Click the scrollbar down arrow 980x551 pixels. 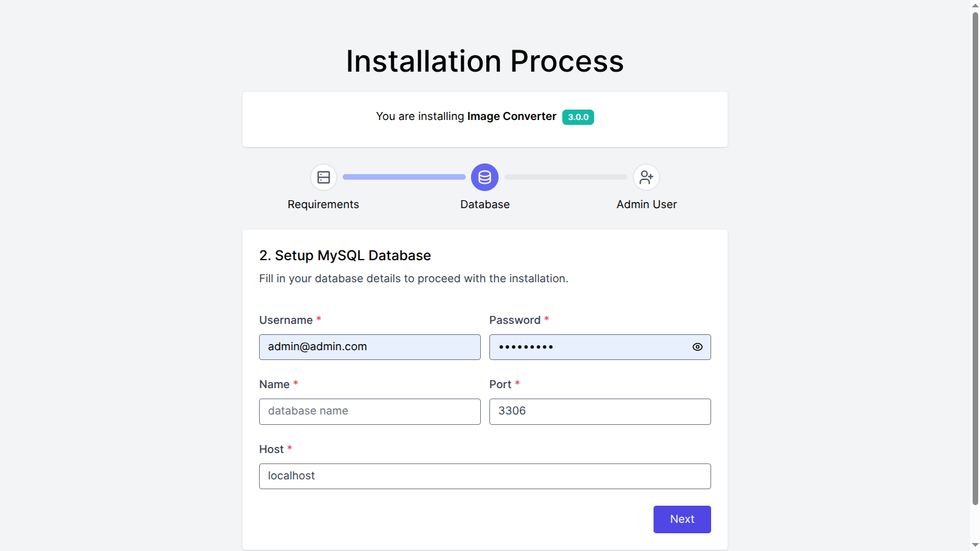tap(975, 545)
